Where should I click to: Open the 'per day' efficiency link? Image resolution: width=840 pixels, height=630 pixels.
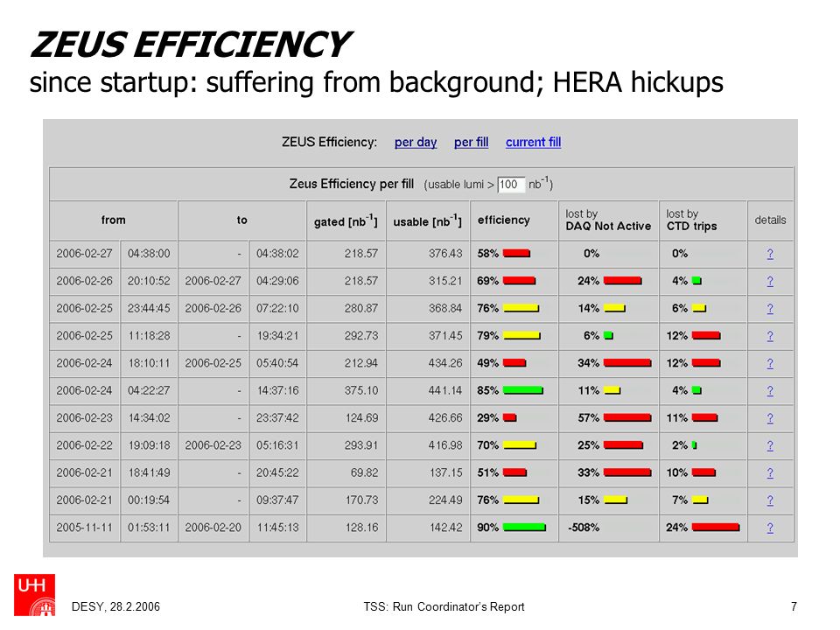pos(415,142)
